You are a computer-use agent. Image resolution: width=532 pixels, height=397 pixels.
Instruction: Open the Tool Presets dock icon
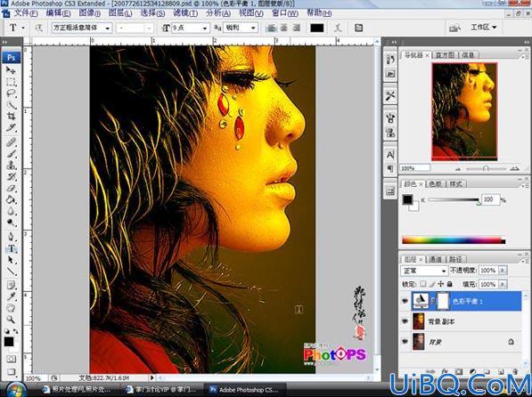click(x=390, y=96)
